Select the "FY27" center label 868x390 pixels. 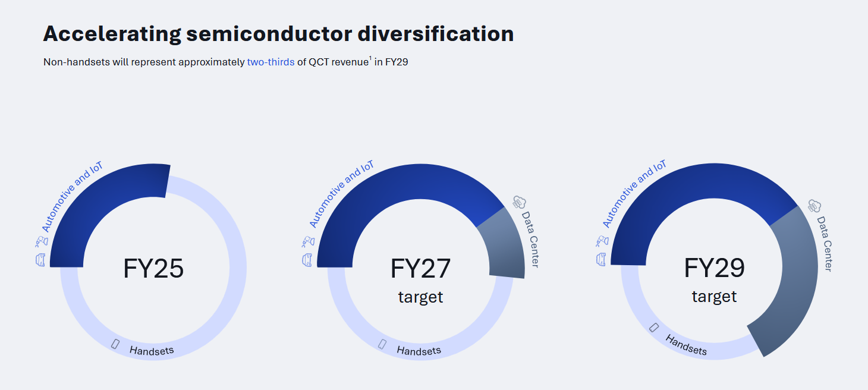tap(421, 268)
